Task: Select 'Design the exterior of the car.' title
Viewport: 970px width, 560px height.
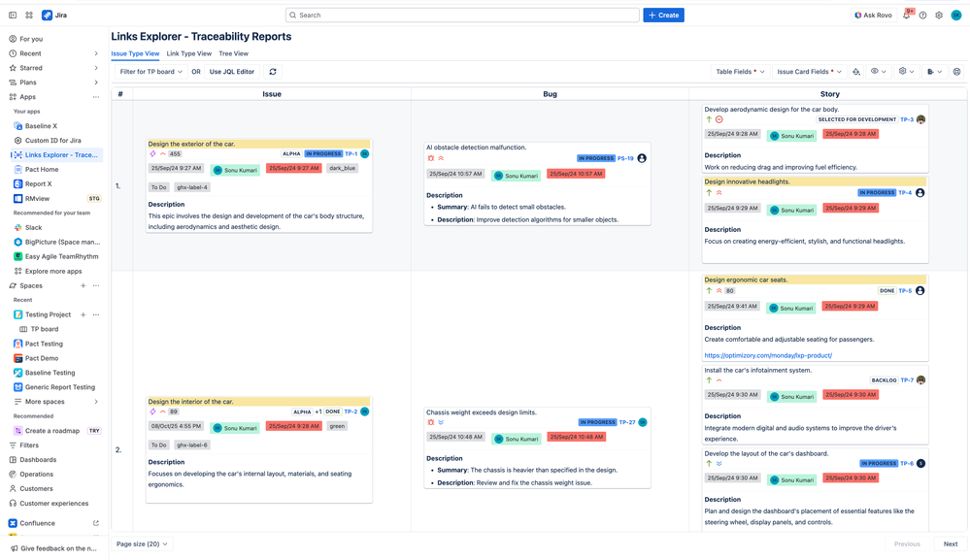Action: click(191, 144)
